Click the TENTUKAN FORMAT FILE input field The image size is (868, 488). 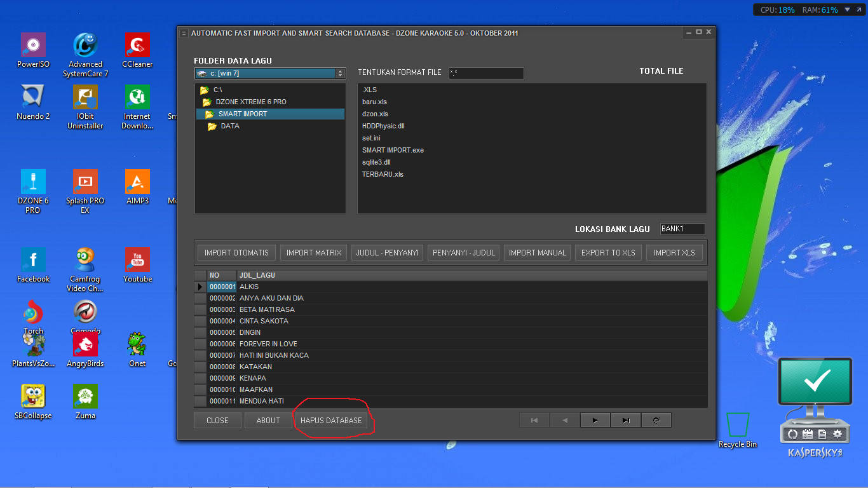[x=486, y=73]
